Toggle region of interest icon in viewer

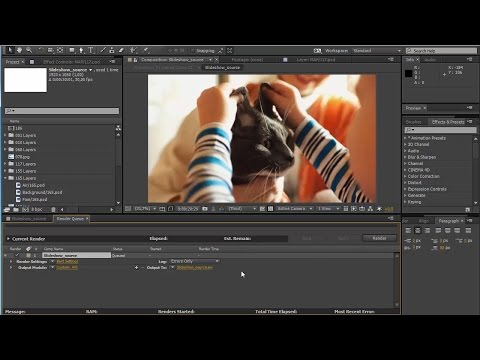[x=262, y=209]
